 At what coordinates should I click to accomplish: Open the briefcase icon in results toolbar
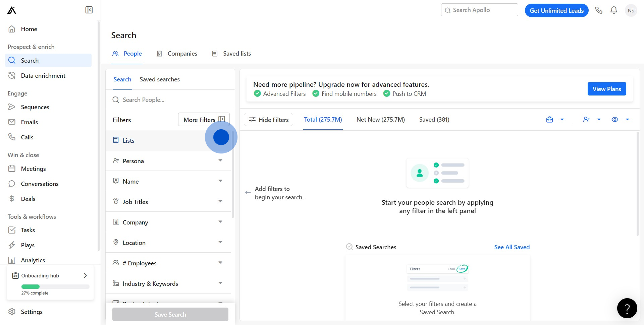tap(549, 120)
